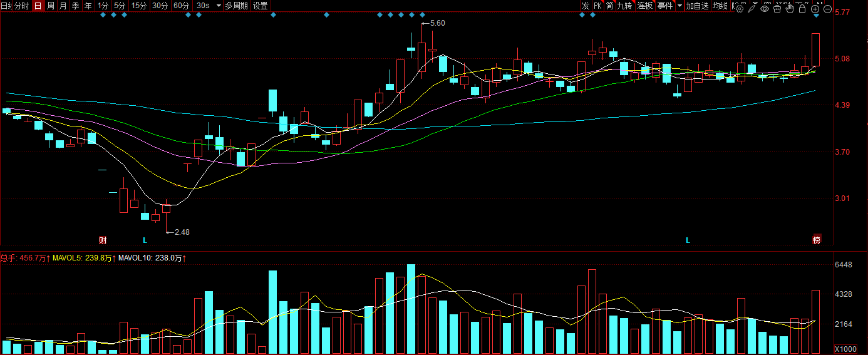Click the 4328 volume axis label
The width and height of the screenshot is (868, 355).
(x=844, y=294)
